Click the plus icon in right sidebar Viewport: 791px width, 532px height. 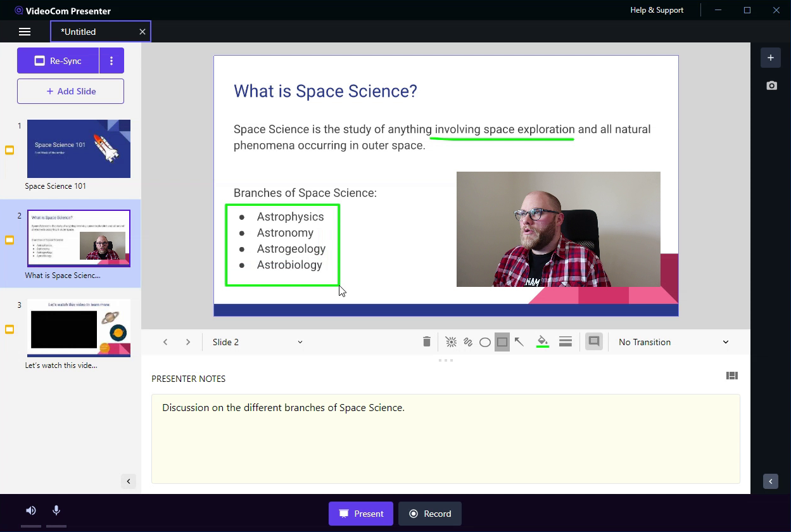[771, 58]
